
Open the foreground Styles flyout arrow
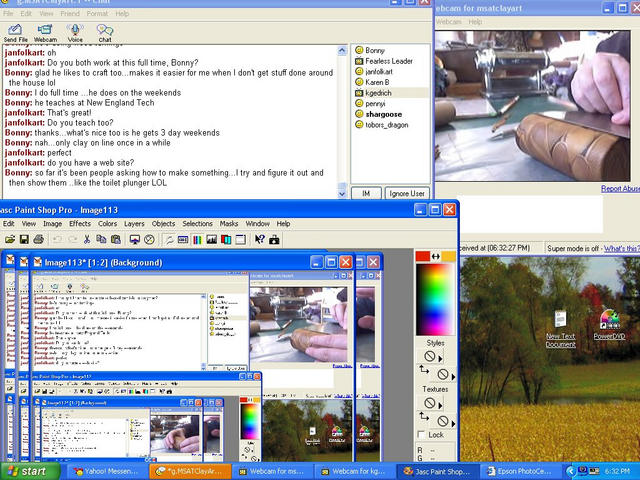pyautogui.click(x=440, y=358)
